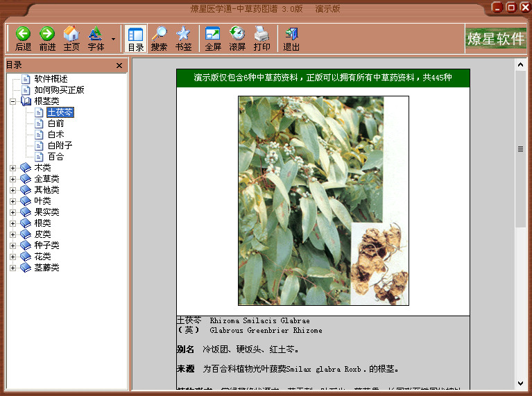The height and width of the screenshot is (396, 532).
Task: Collapse the 根茎类 category
Action: (12, 101)
